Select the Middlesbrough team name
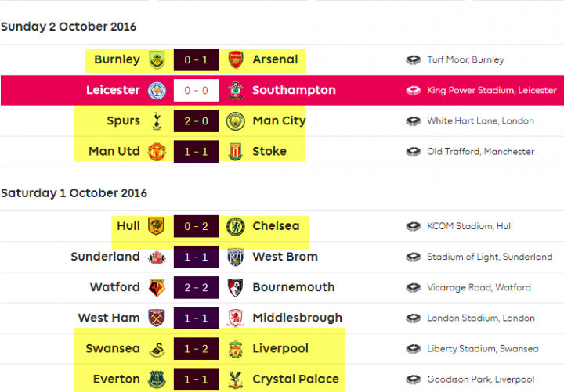 (297, 318)
